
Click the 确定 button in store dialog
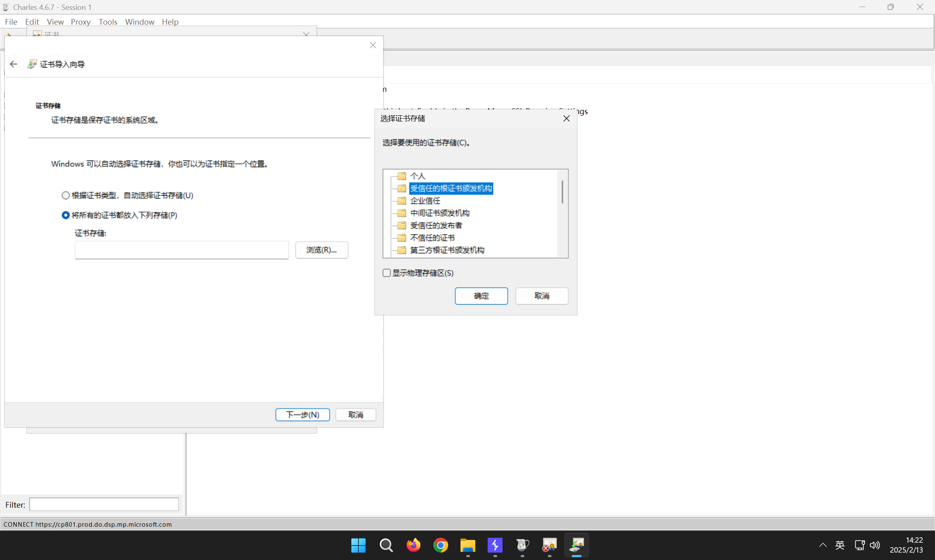pyautogui.click(x=481, y=296)
